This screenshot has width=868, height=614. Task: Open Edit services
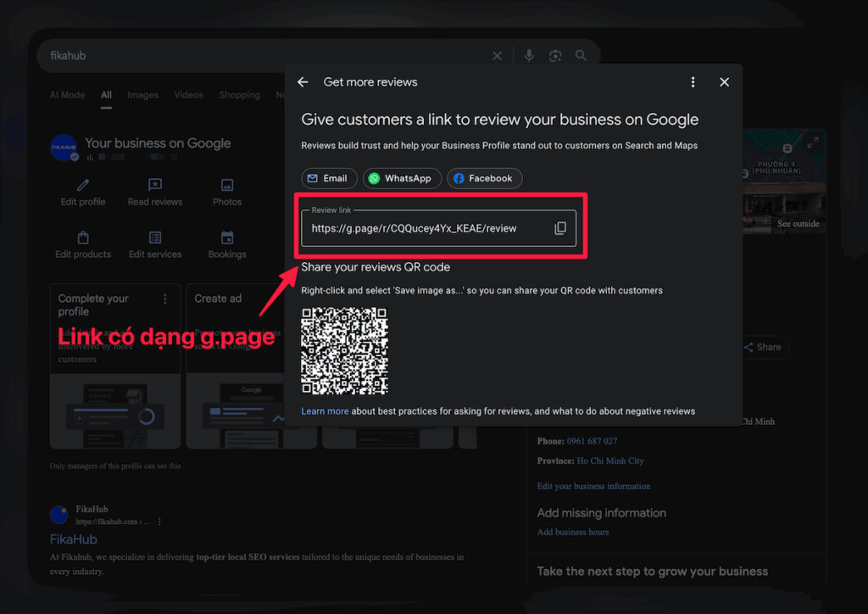coord(155,245)
